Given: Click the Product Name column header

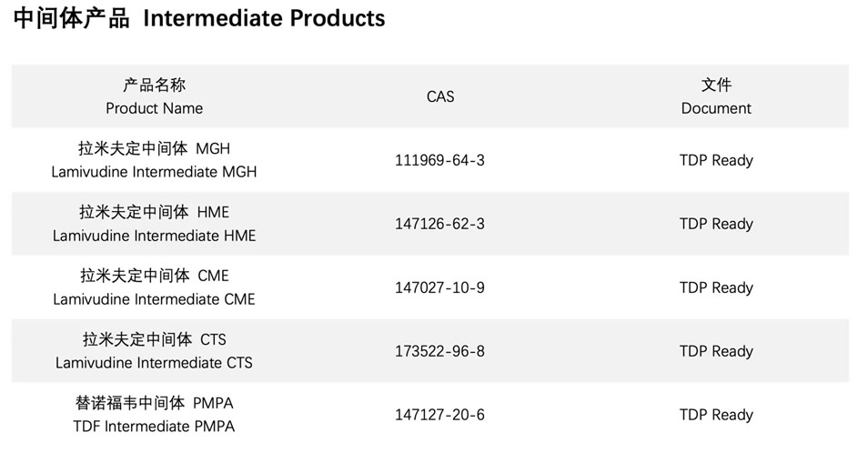Looking at the screenshot, I should (154, 108).
